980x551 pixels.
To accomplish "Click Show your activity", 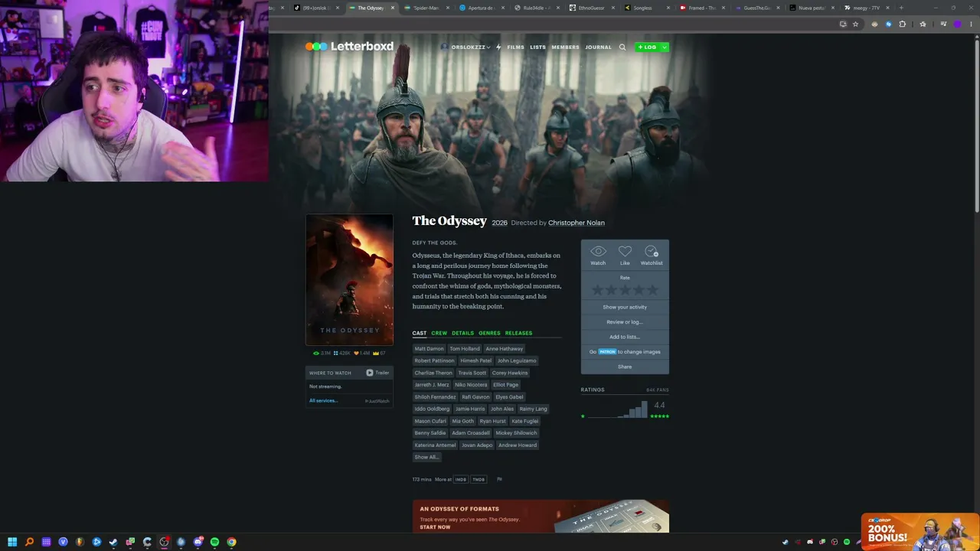I will coord(625,307).
